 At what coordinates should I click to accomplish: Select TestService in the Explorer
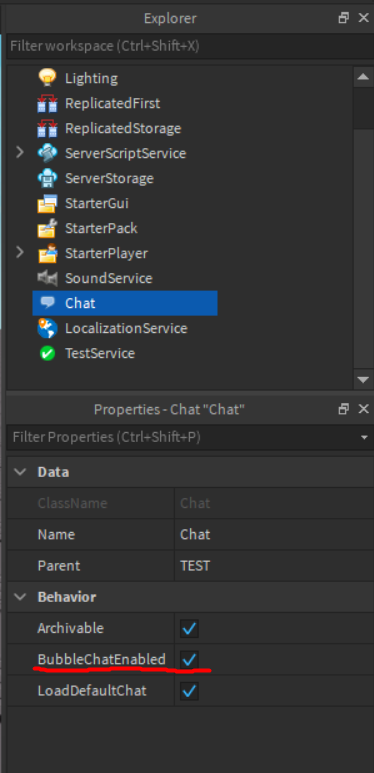pyautogui.click(x=100, y=353)
